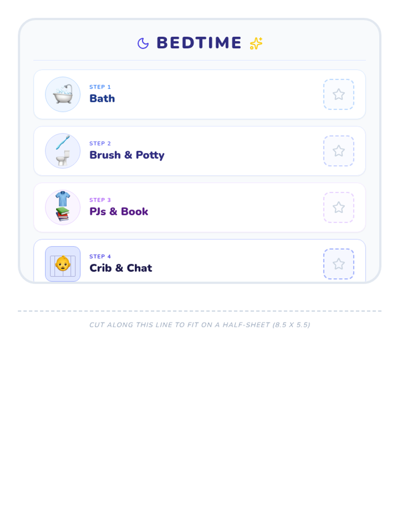Check off the Crib & Chat star box
This screenshot has height=532, width=399.
tap(339, 264)
